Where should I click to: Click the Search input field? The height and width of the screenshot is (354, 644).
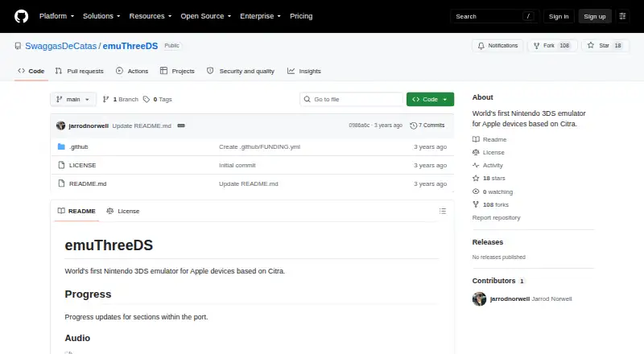(x=494, y=16)
